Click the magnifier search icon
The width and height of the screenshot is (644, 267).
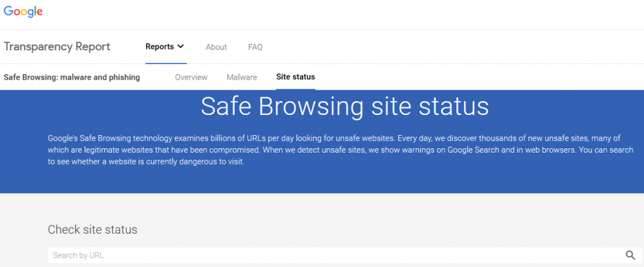click(x=630, y=255)
